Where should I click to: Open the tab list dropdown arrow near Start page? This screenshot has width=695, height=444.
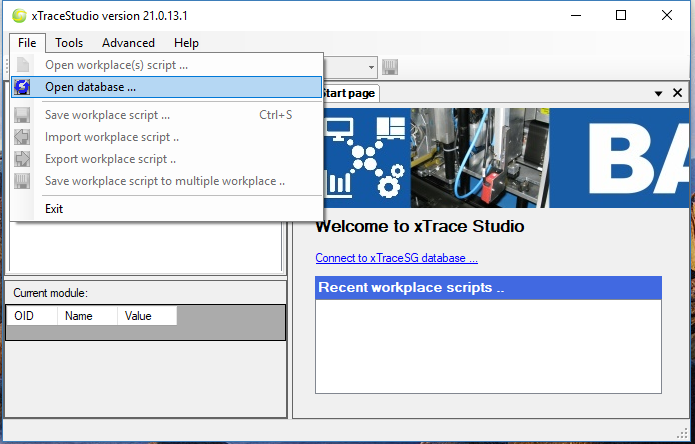[659, 93]
